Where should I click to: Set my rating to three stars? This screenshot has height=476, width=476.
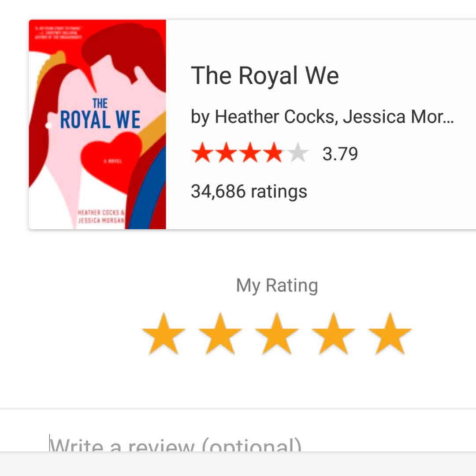(x=276, y=334)
